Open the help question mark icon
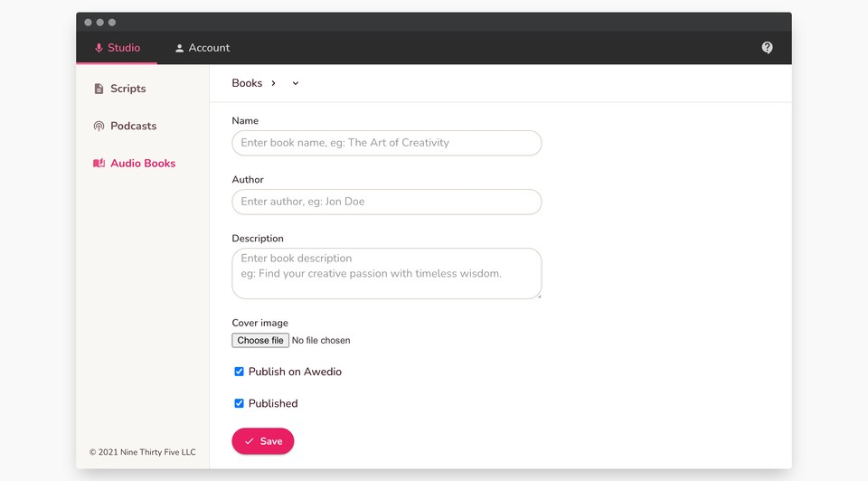868x481 pixels. pos(767,48)
